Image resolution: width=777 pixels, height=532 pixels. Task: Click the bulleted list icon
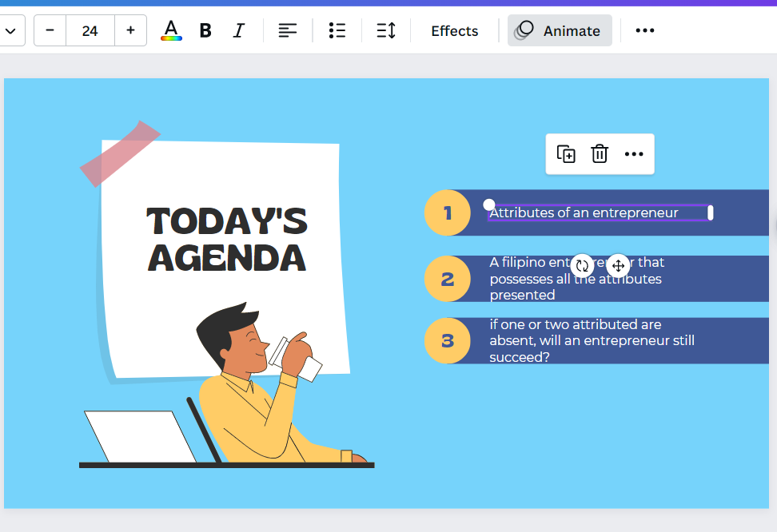pos(337,30)
